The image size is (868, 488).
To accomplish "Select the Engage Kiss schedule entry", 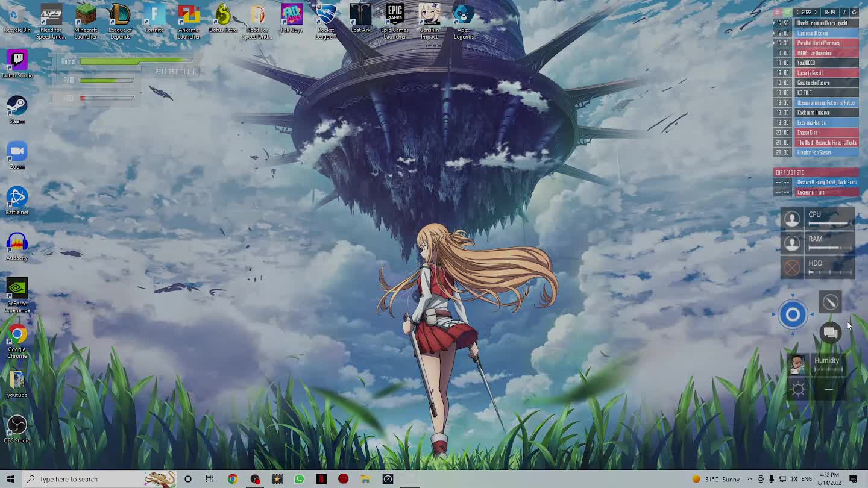I will pyautogui.click(x=827, y=133).
